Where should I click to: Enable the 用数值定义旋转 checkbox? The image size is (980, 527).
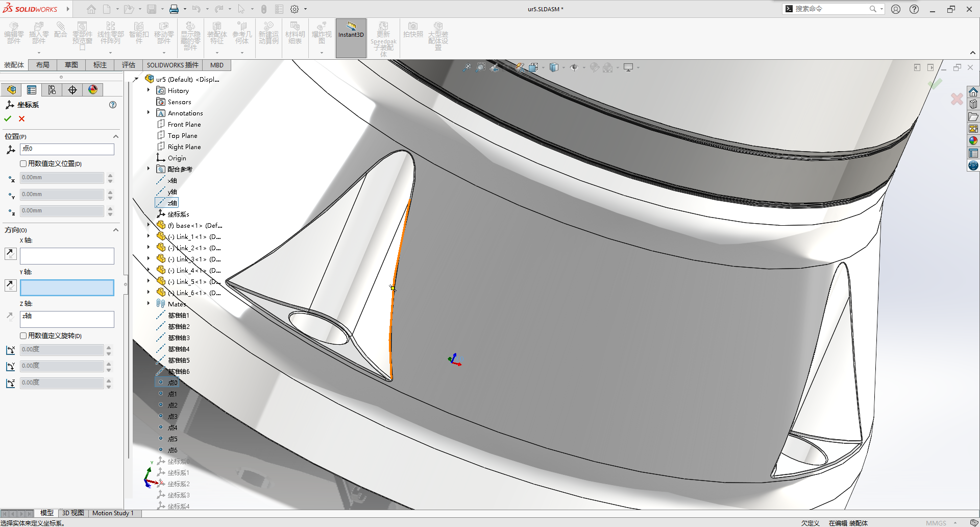(23, 336)
